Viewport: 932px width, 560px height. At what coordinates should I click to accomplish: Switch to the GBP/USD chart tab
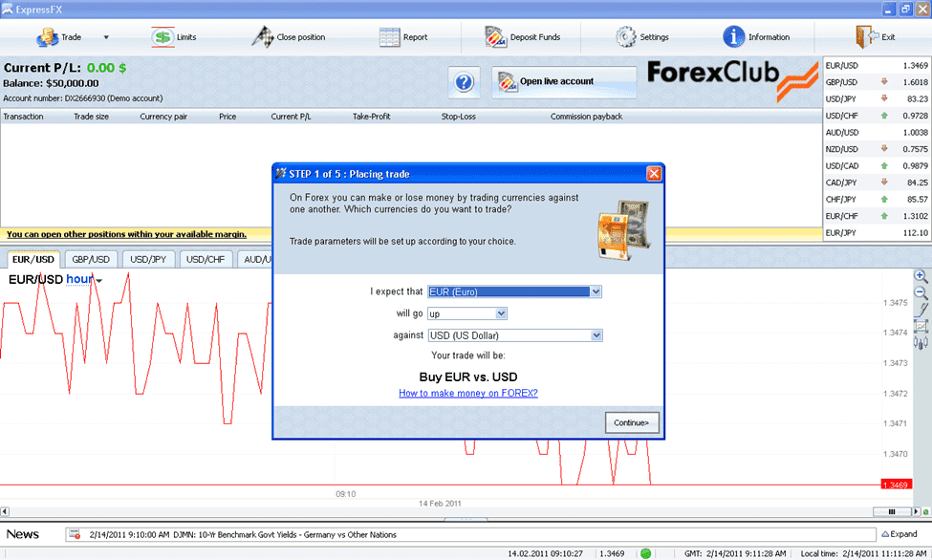click(x=91, y=259)
